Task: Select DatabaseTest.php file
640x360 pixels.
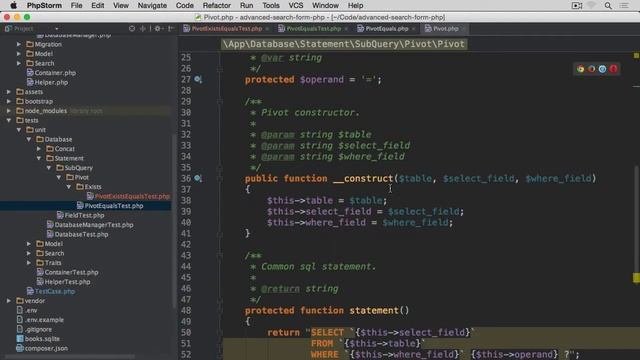Action: (81, 234)
